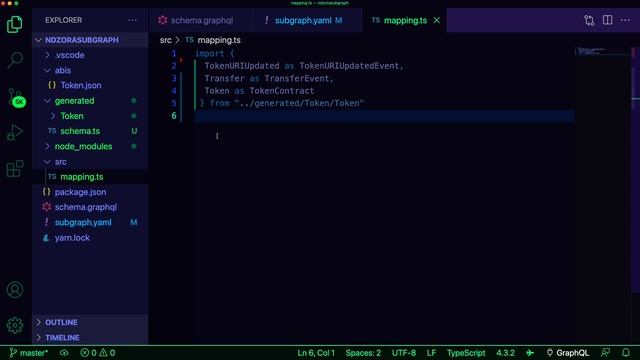The height and width of the screenshot is (360, 640).
Task: Open the Extensions view
Action: (15, 168)
